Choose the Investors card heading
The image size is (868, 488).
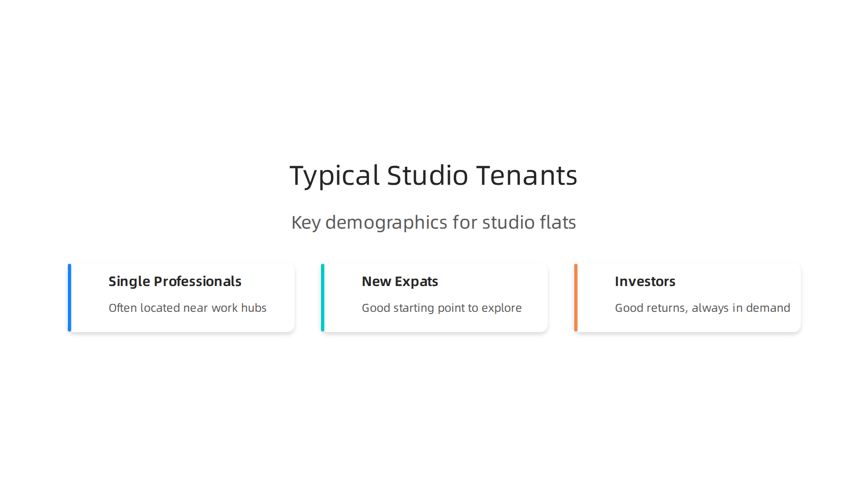coord(645,282)
